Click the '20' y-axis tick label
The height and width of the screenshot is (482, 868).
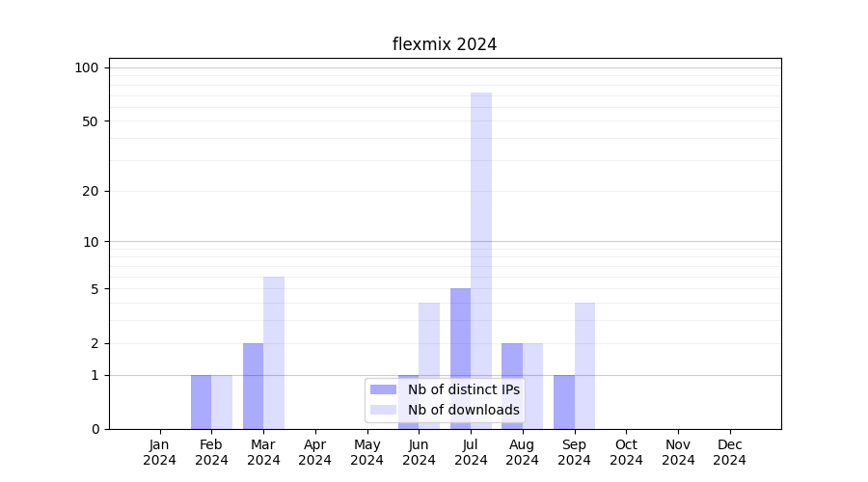pyautogui.click(x=91, y=191)
